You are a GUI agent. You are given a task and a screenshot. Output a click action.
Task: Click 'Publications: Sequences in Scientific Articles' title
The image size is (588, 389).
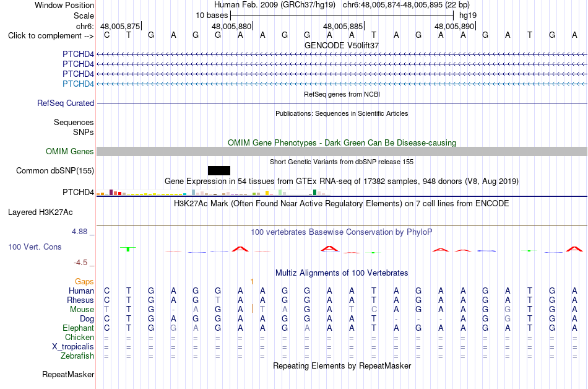coord(342,113)
